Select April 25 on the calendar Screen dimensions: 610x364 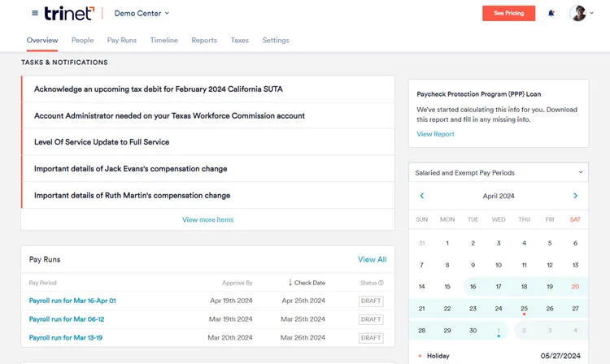tap(524, 309)
